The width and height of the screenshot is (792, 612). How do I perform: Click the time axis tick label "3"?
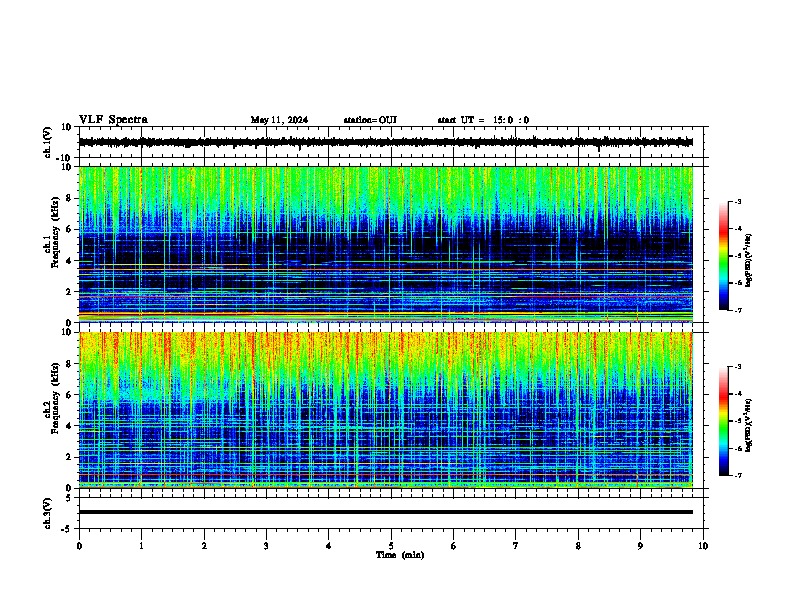point(266,546)
